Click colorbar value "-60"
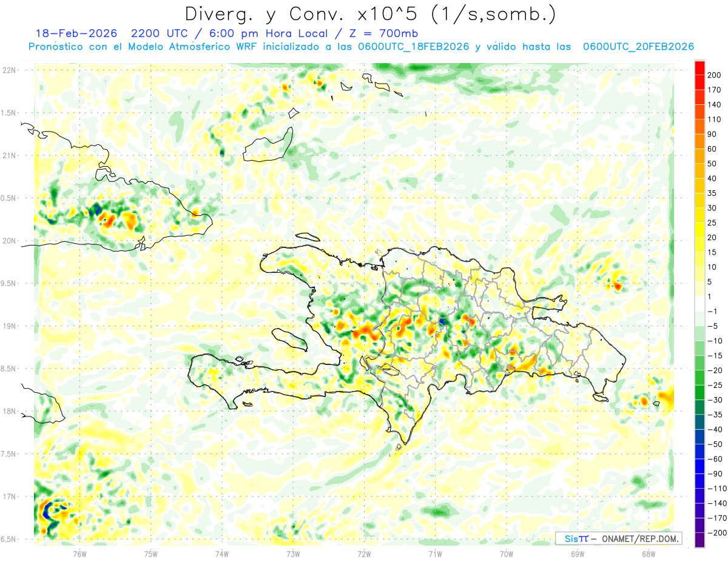Image resolution: width=728 pixels, height=562 pixels. tap(715, 459)
